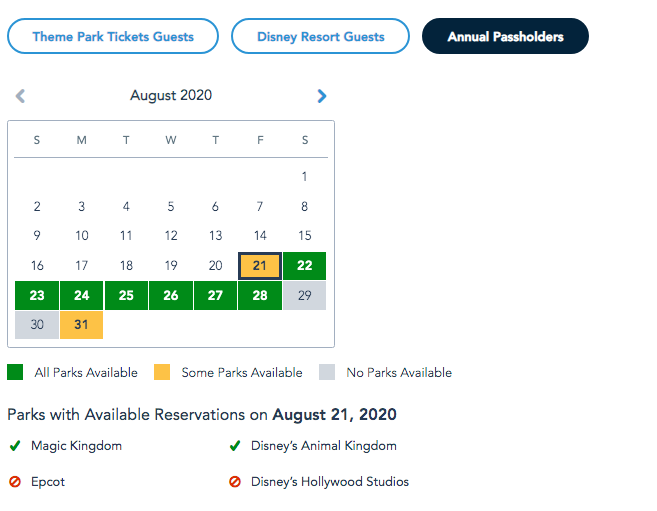Switch to Theme Park Tickets Guests tab
This screenshot has height=511, width=657.
[113, 37]
